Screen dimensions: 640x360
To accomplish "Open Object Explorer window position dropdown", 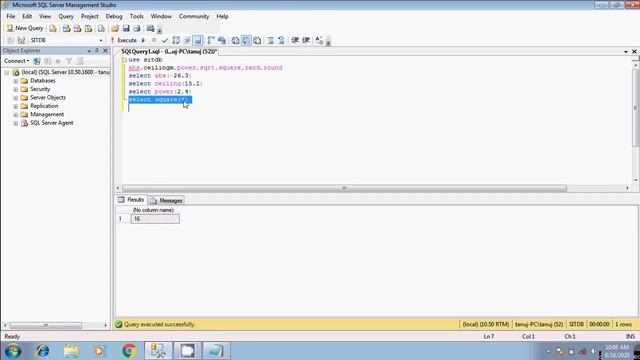I will [x=89, y=51].
